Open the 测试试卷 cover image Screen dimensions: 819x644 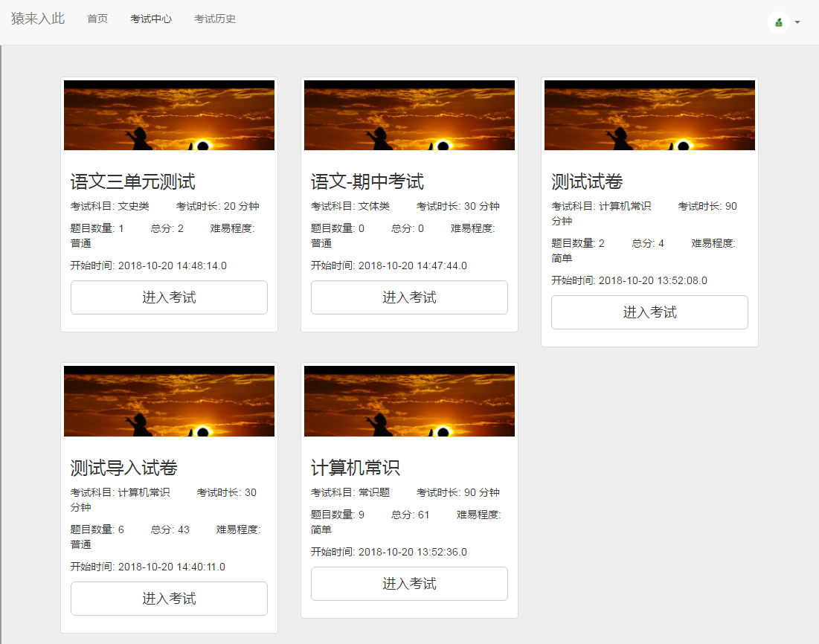coord(649,115)
